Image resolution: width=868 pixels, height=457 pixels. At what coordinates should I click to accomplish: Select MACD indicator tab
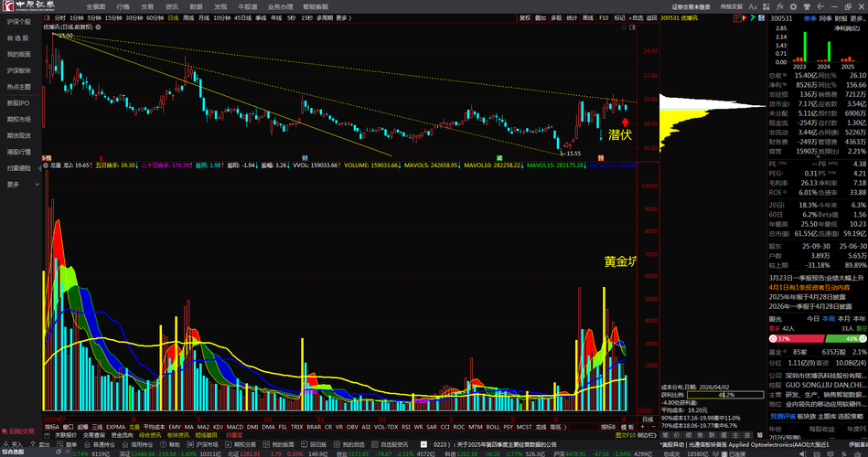click(x=235, y=427)
